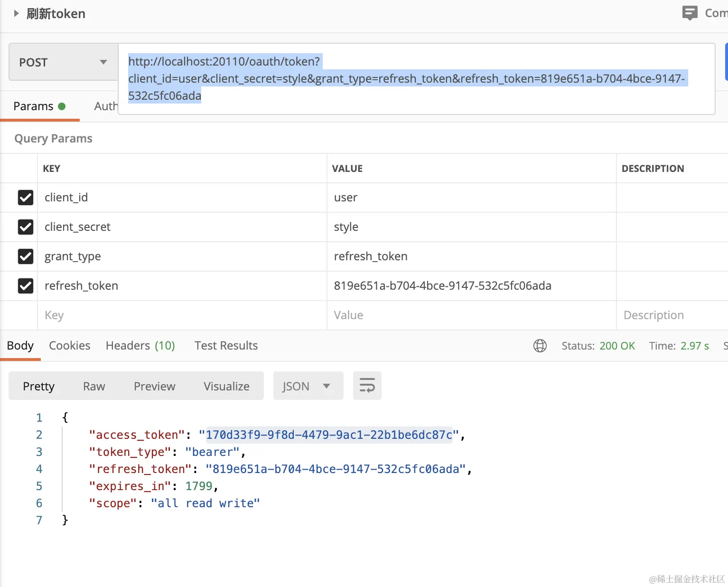Image resolution: width=728 pixels, height=587 pixels.
Task: Click inside the request URL field
Action: 416,79
